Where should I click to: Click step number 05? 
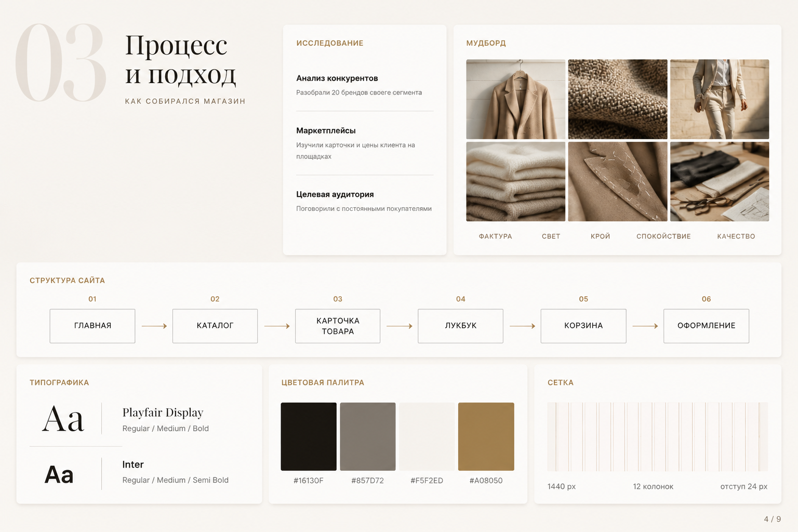click(583, 299)
